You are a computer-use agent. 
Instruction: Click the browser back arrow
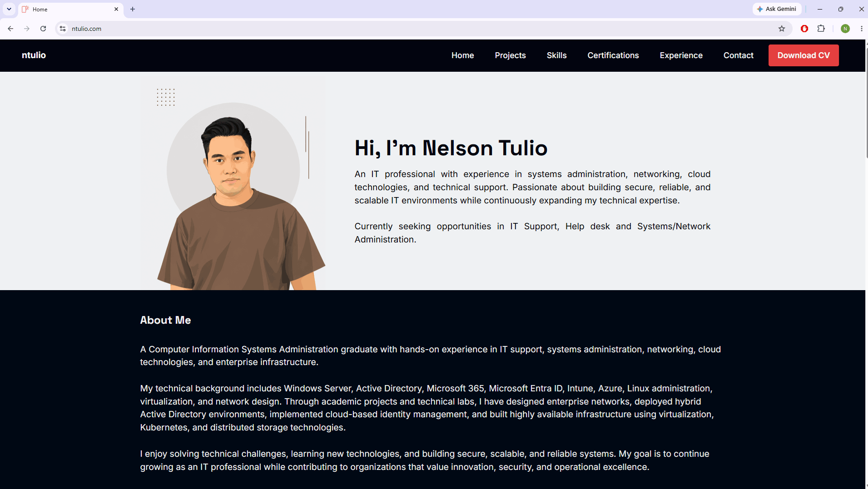[x=10, y=29]
